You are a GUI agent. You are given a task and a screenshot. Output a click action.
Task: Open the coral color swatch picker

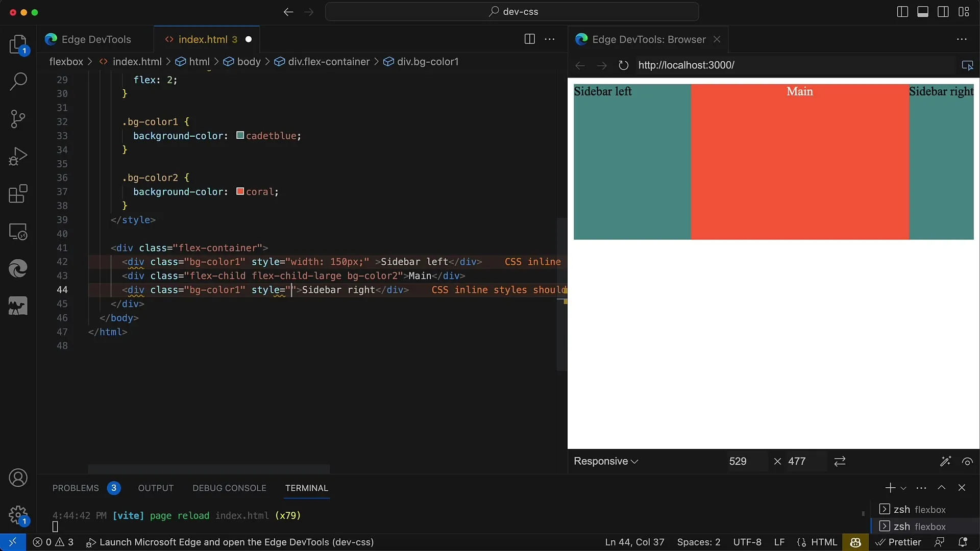coord(240,191)
